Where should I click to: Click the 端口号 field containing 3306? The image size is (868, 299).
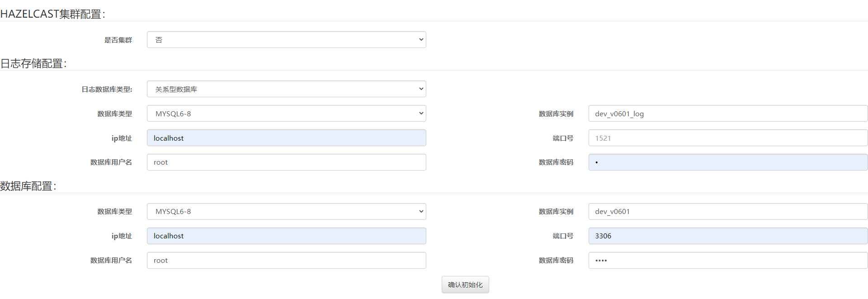click(728, 236)
